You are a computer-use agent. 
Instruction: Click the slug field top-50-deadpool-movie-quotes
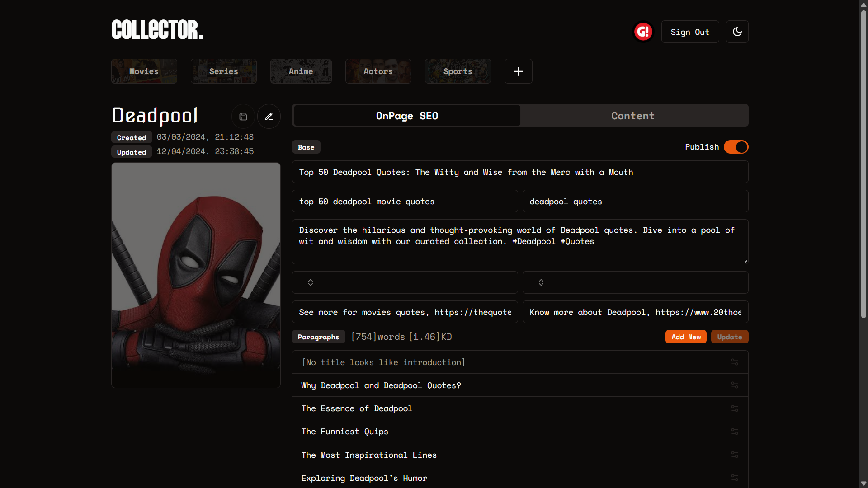coord(405,202)
